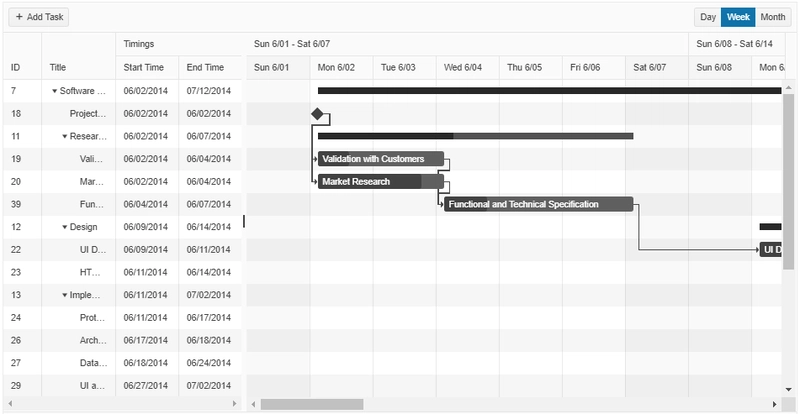Screen dimensions: 800x414
Task: Sort by the End Time column header
Action: [210, 67]
